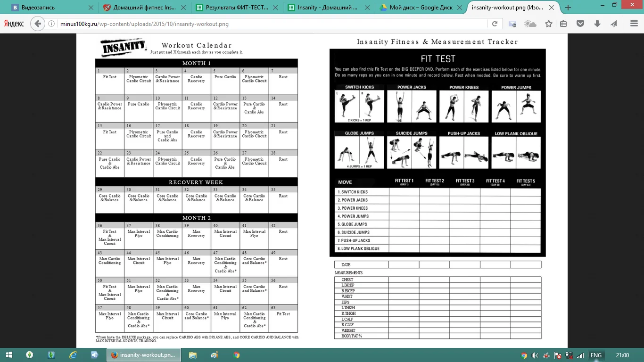
Task: Open the Windows Start menu
Action: point(9,355)
